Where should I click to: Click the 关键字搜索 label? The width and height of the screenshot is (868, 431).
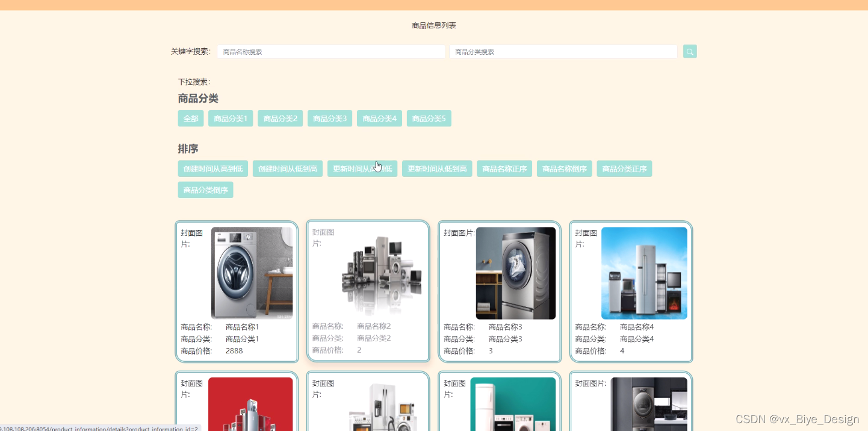(x=191, y=52)
